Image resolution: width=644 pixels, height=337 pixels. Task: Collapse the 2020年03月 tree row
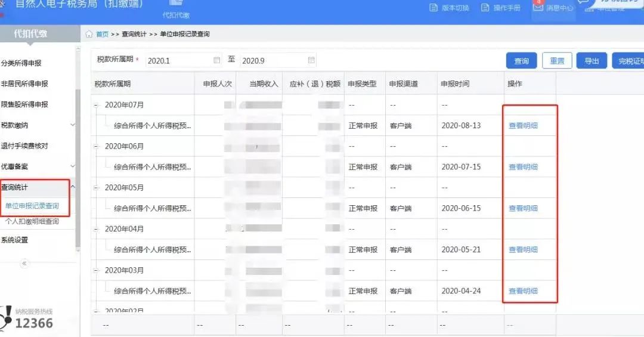point(95,270)
